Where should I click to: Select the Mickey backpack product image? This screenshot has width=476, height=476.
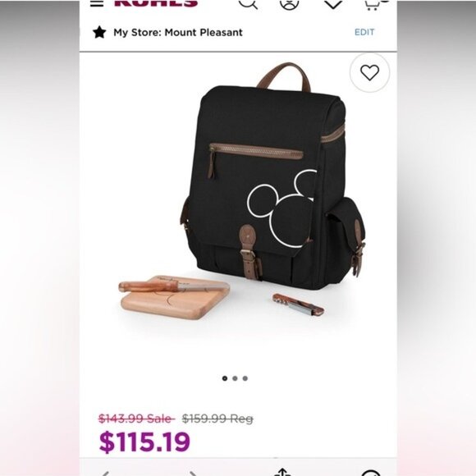(243, 191)
